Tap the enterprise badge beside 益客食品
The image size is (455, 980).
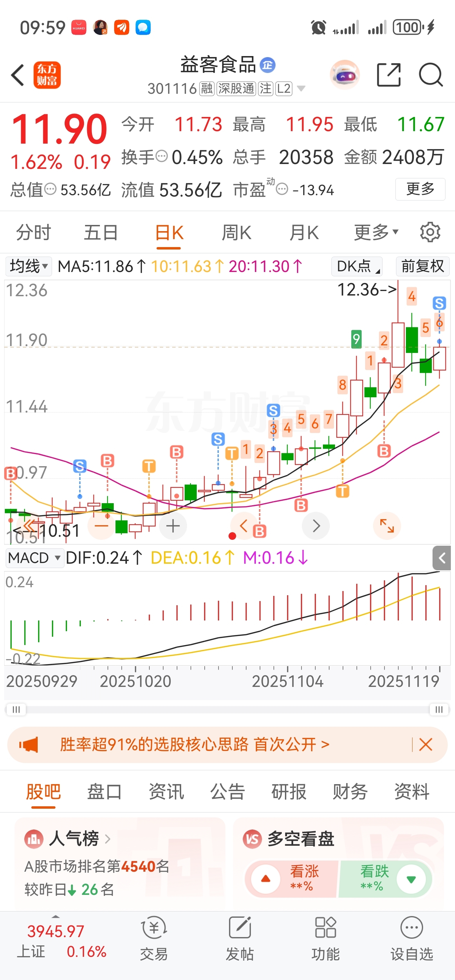(268, 65)
